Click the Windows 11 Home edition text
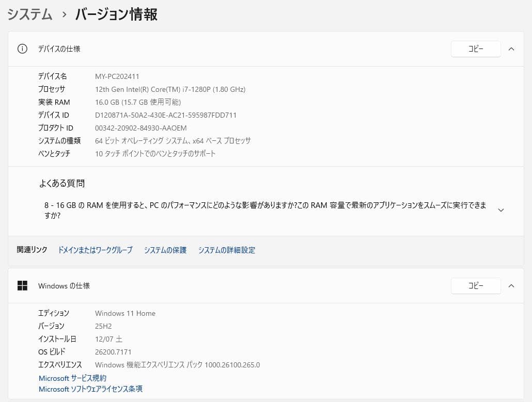 126,313
